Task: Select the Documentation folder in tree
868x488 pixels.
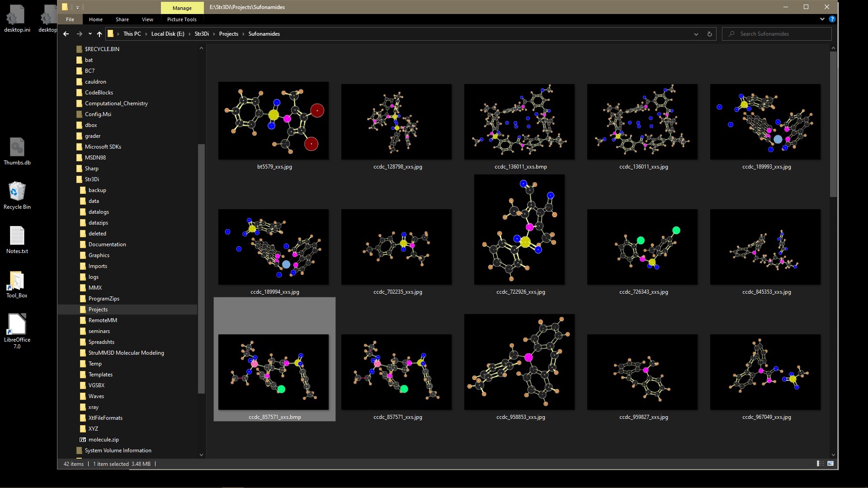Action: [x=107, y=244]
